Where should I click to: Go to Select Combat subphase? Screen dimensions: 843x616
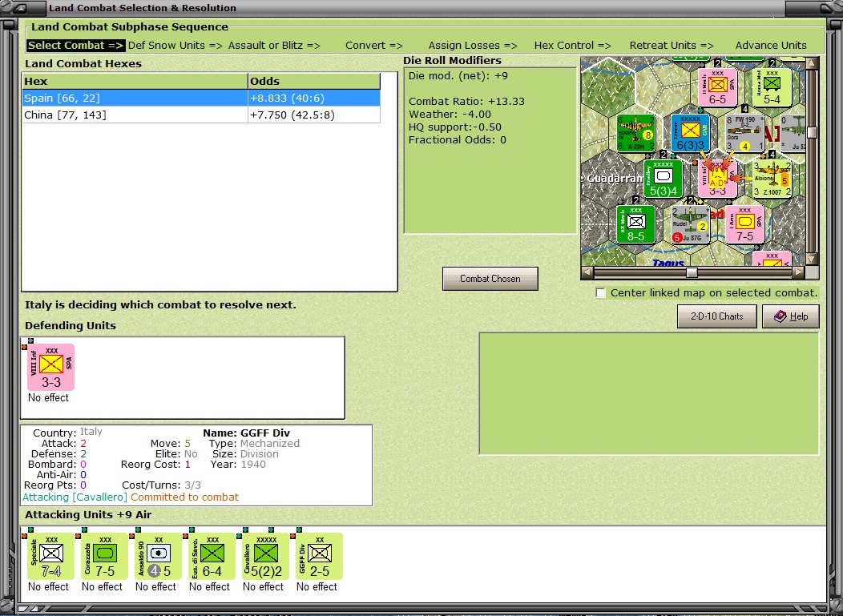(x=75, y=46)
